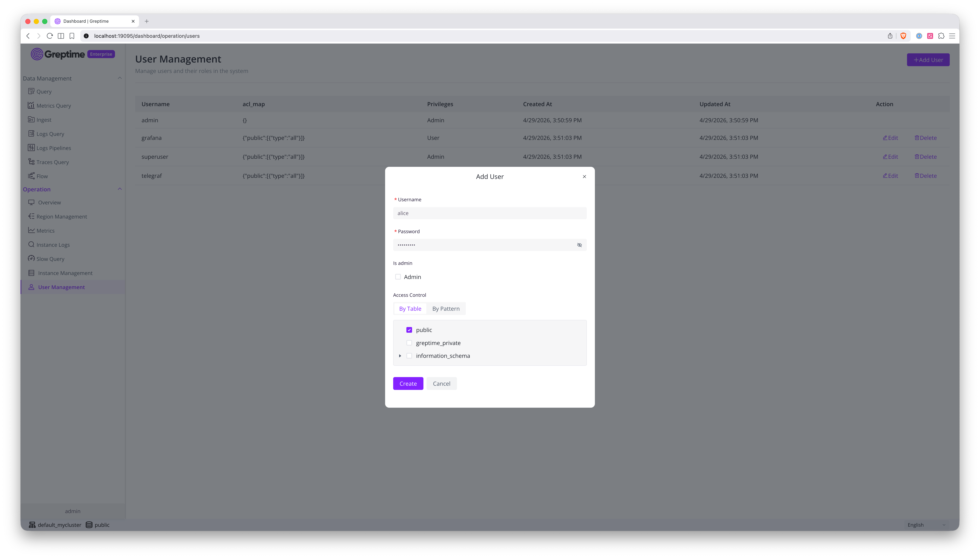Click the telegraf username cell
The width and height of the screenshot is (980, 558).
pyautogui.click(x=151, y=176)
